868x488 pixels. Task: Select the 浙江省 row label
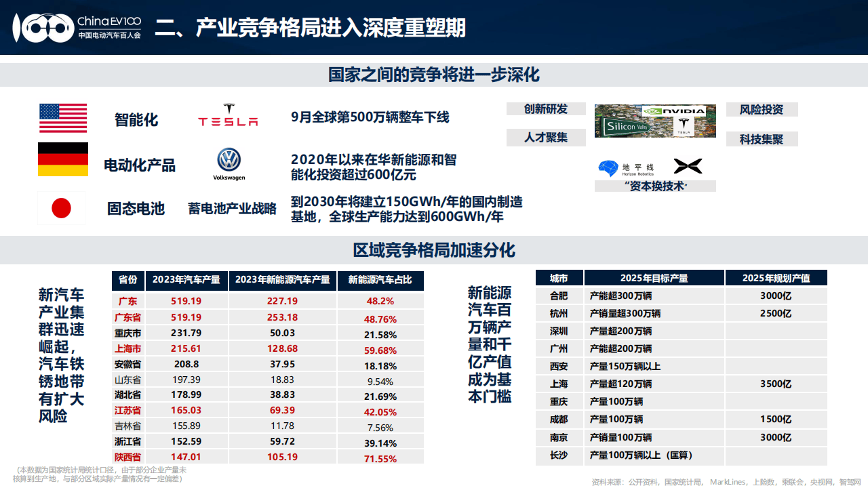click(127, 442)
